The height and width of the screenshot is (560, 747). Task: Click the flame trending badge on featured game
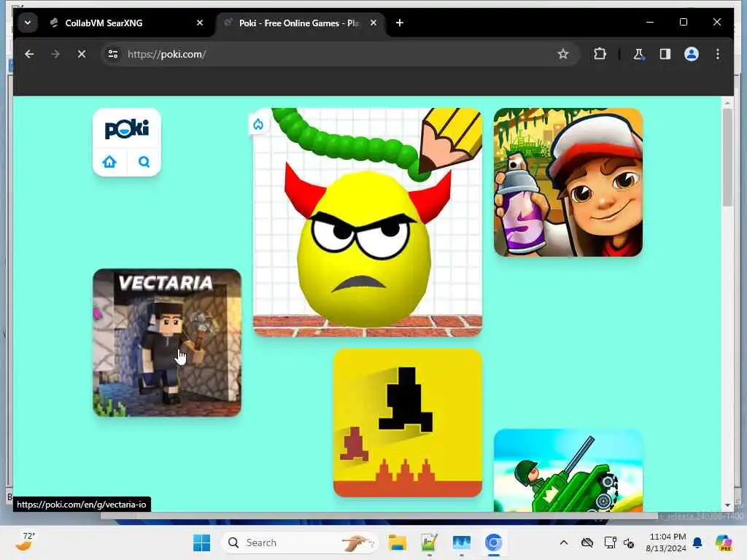[258, 124]
